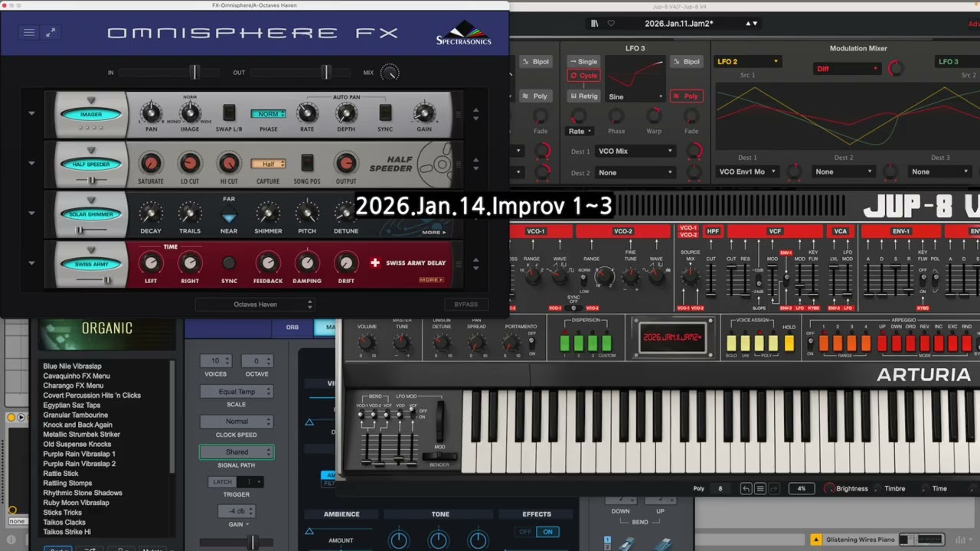
Task: Open the Modulation Mixer LFO 2 source dropdown
Action: pos(747,61)
